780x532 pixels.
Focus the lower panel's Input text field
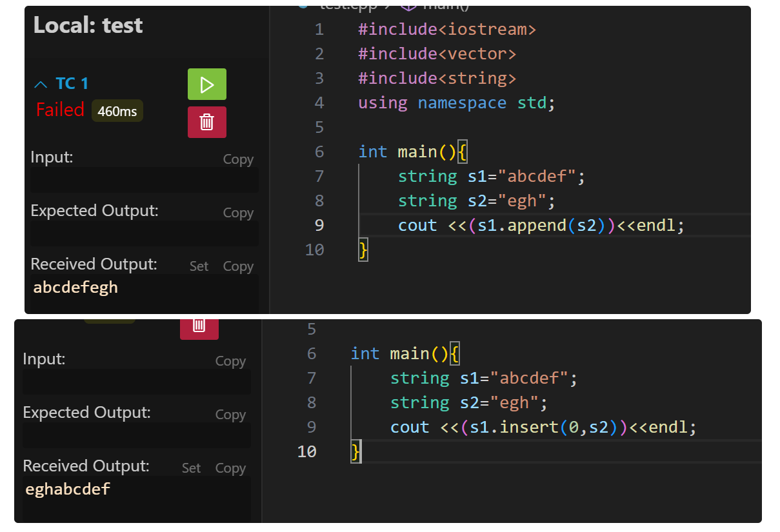click(136, 382)
